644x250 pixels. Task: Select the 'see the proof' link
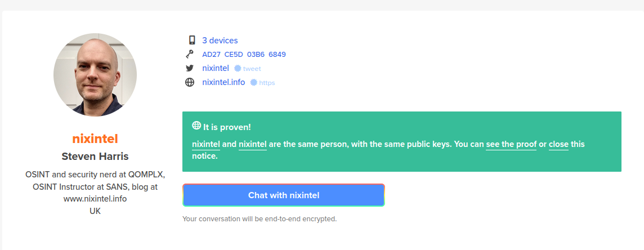511,145
